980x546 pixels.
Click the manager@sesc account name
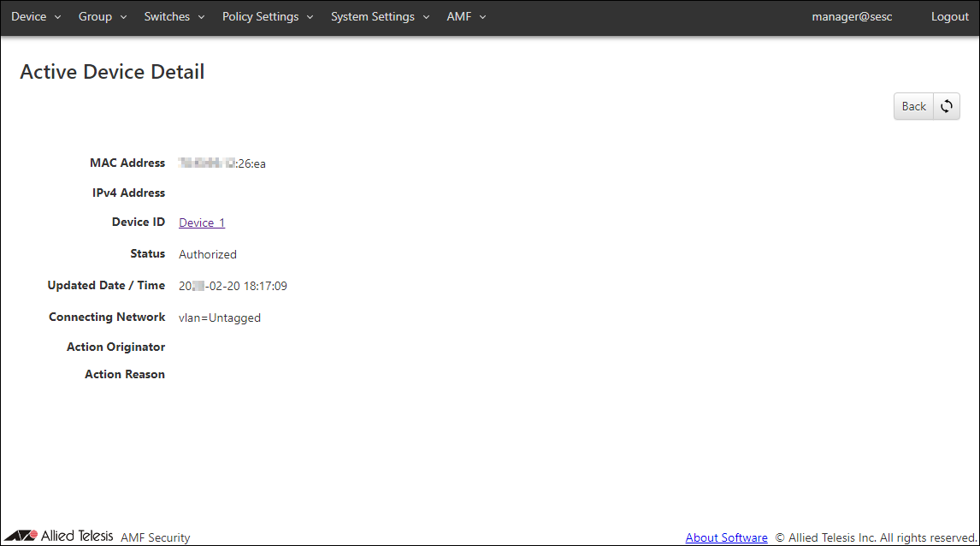coord(852,17)
